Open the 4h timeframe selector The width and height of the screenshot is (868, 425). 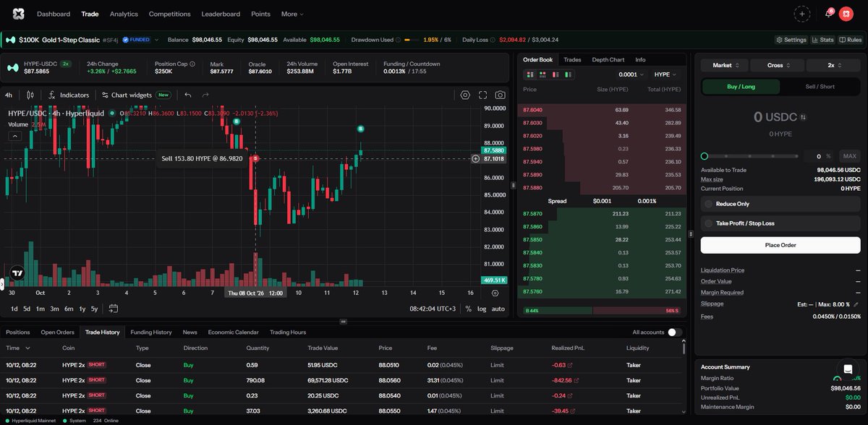click(x=9, y=95)
